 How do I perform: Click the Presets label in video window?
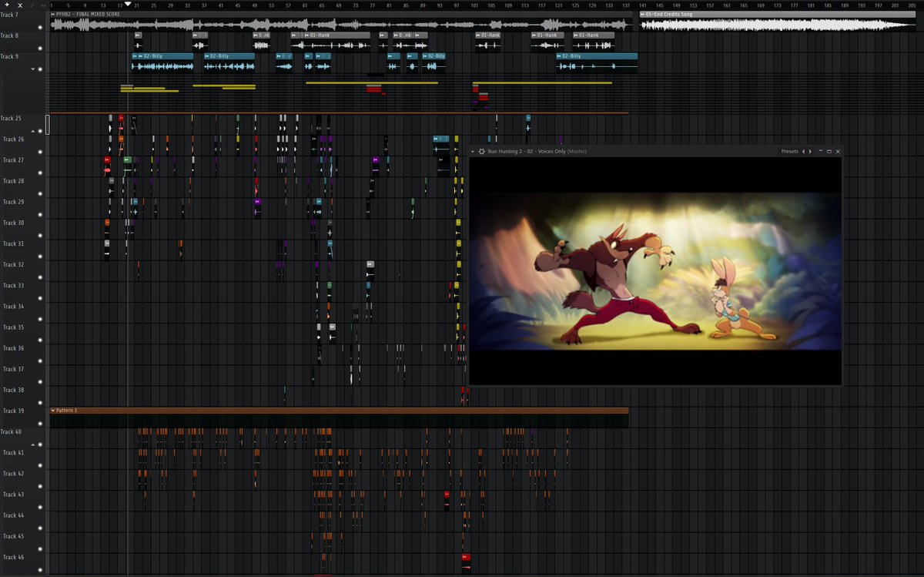coord(789,152)
